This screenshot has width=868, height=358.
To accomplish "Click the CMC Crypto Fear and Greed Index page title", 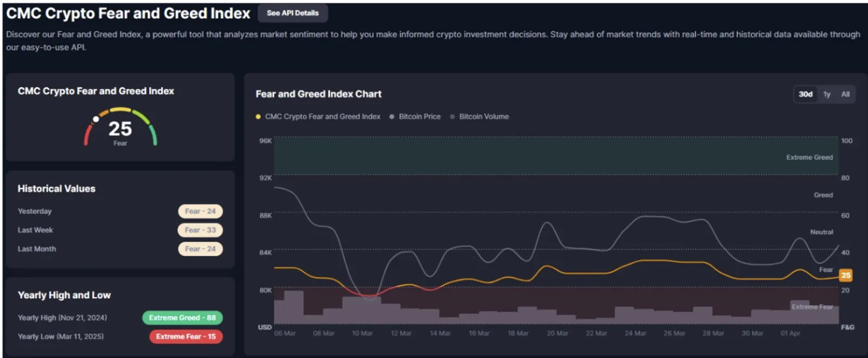I will point(128,14).
